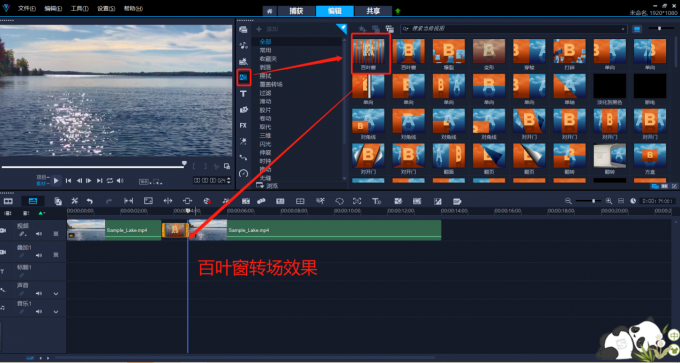Open the Overlay graphics library icon
This screenshot has width=680, height=363.
(243, 110)
